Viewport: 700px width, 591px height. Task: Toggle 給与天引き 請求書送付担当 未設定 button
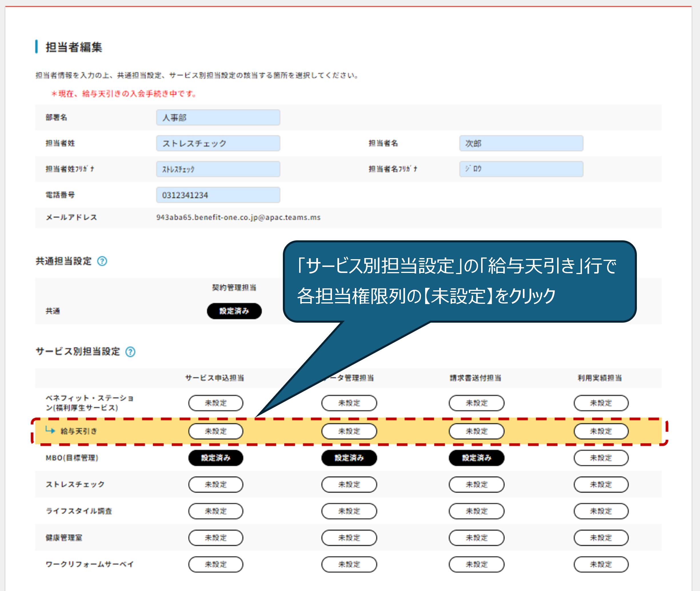[x=476, y=431]
